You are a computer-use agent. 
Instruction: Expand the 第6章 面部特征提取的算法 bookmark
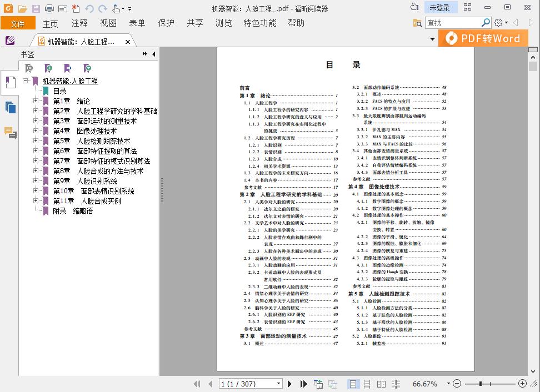tap(36, 150)
